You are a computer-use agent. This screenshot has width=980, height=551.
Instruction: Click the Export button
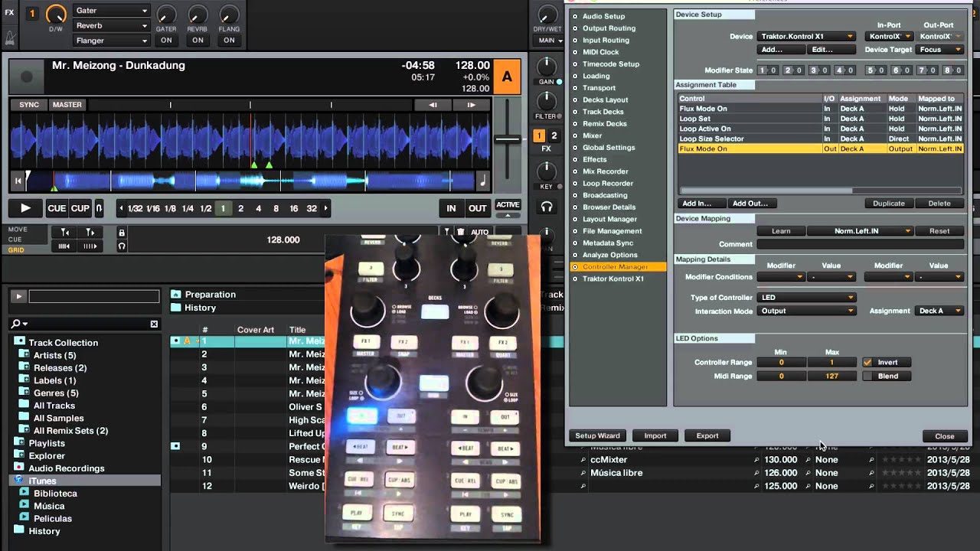707,436
